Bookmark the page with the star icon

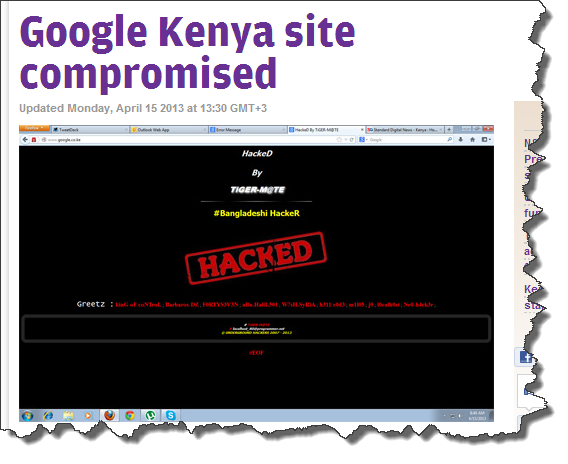339,139
